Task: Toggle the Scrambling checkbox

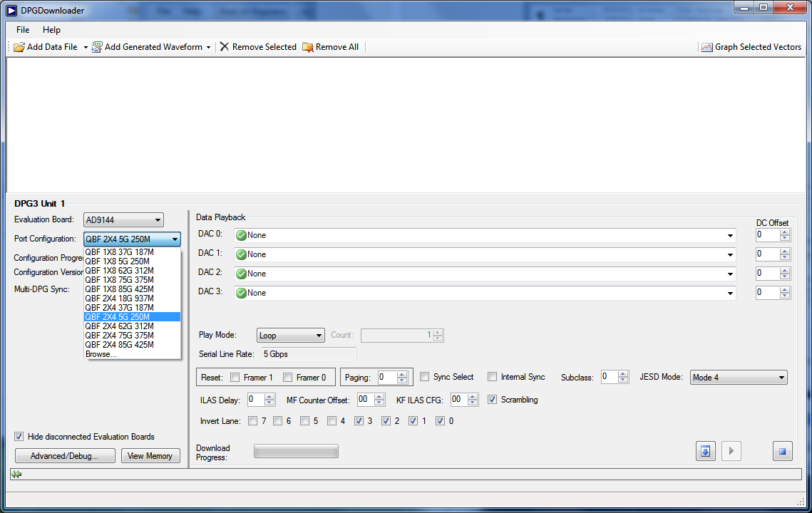Action: pyautogui.click(x=492, y=400)
